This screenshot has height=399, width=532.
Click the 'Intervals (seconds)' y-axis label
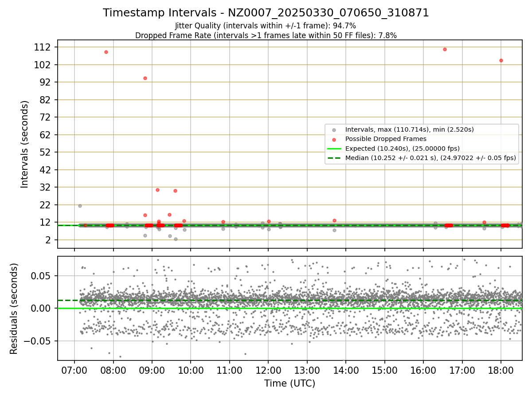tap(25, 144)
